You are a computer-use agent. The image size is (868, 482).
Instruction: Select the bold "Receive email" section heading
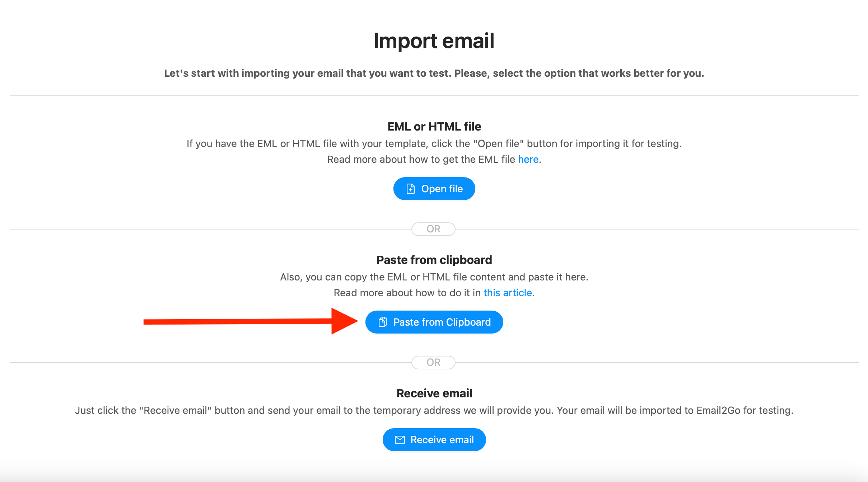tap(434, 393)
